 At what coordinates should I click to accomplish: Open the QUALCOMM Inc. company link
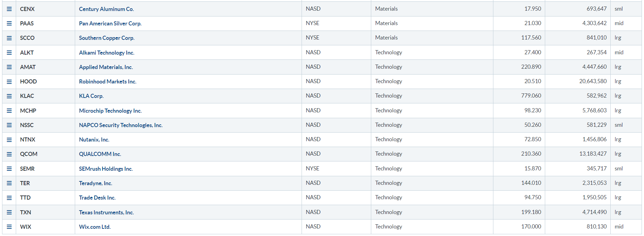pyautogui.click(x=100, y=154)
